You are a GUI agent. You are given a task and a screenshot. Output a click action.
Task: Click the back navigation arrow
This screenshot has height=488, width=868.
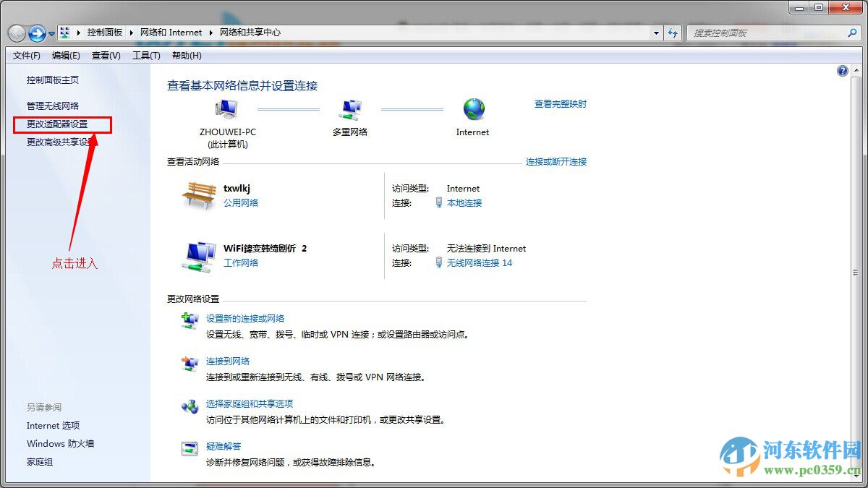[16, 33]
